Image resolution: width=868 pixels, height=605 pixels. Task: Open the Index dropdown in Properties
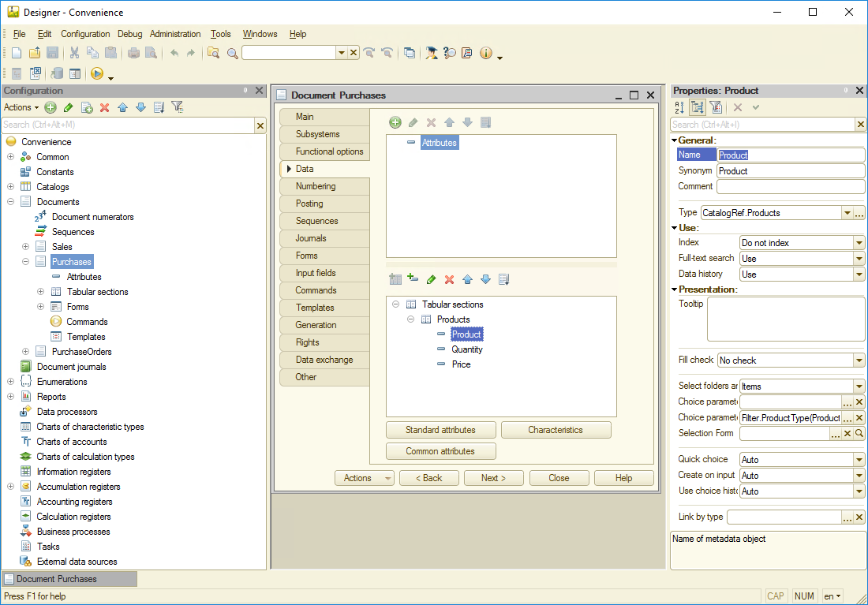tap(859, 243)
